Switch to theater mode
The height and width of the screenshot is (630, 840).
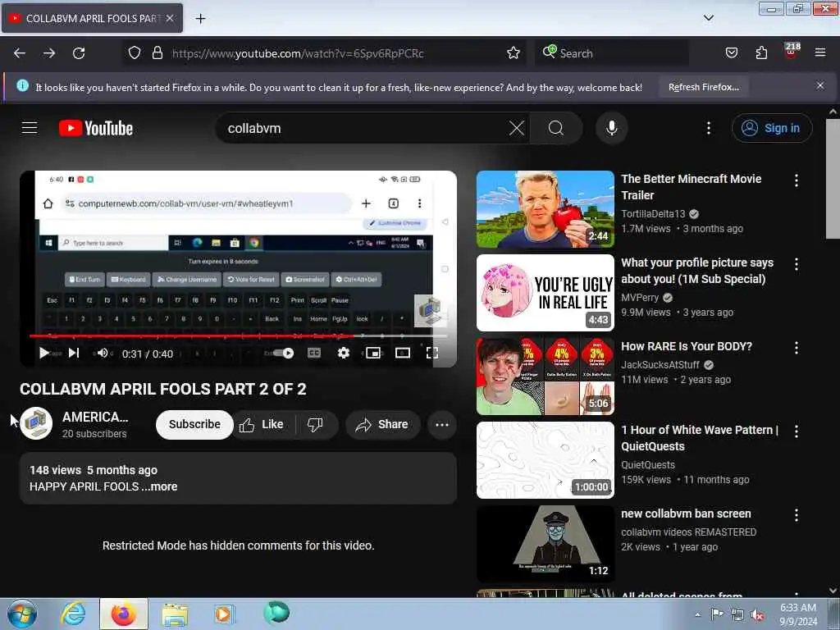point(402,353)
